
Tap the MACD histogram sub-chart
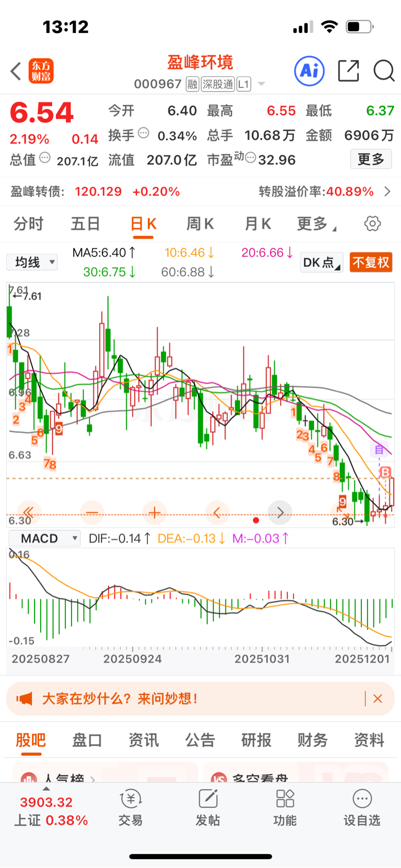[x=200, y=598]
